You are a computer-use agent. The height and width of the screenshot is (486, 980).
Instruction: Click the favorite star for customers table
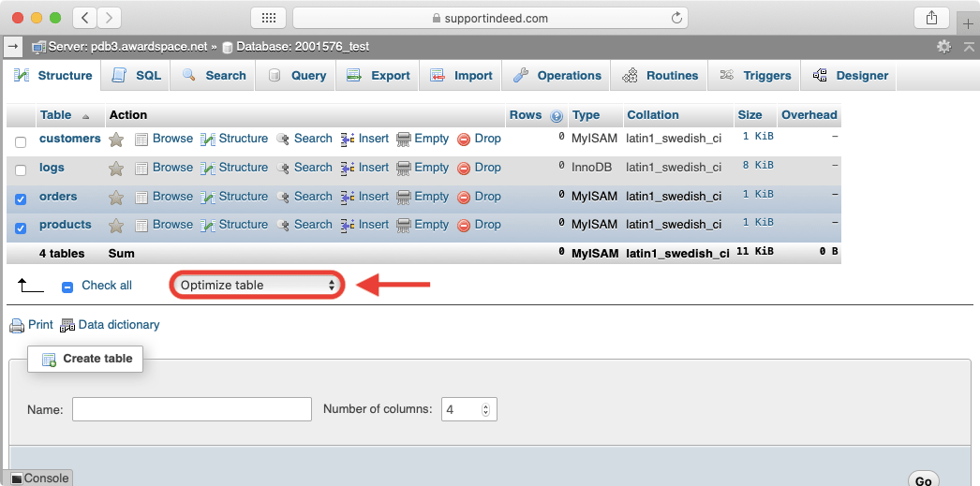click(116, 140)
